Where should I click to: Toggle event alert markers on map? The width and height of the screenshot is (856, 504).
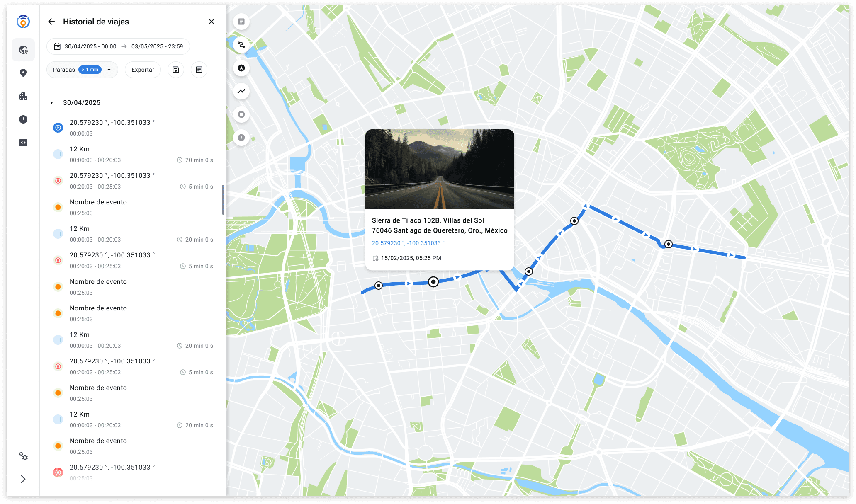coord(241,138)
